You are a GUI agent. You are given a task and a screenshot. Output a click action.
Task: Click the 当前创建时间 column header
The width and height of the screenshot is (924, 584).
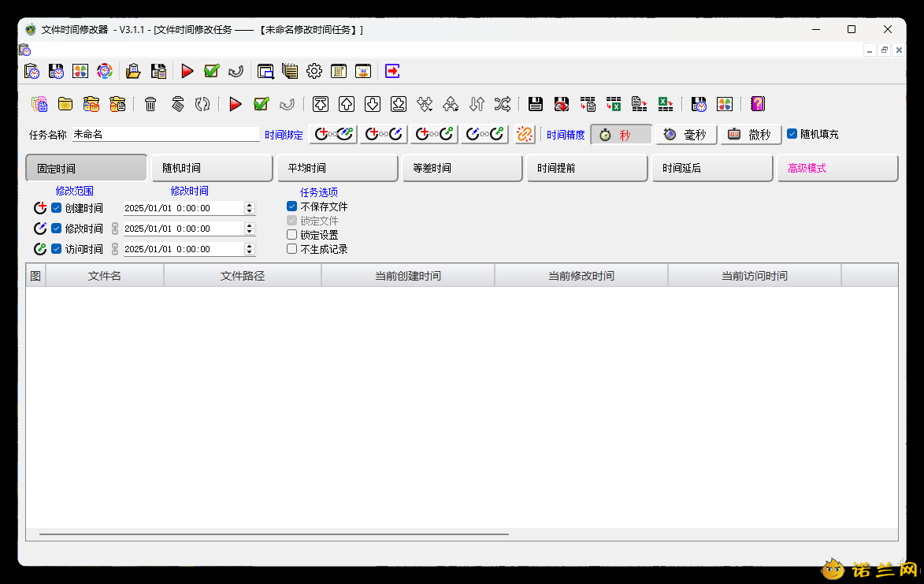[x=408, y=275]
